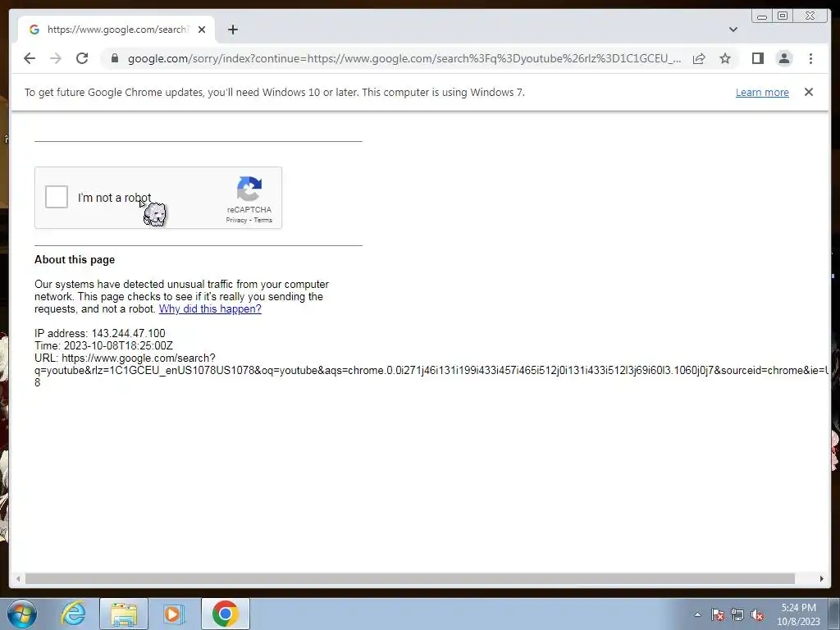This screenshot has height=630, width=840.
Task: Open Windows Explorer from taskbar
Action: tap(124, 614)
